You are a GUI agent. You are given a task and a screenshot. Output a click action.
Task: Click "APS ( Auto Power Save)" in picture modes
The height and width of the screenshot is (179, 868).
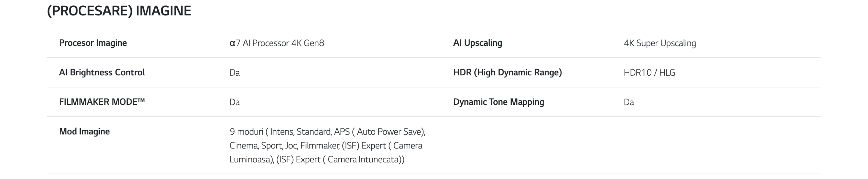379,132
